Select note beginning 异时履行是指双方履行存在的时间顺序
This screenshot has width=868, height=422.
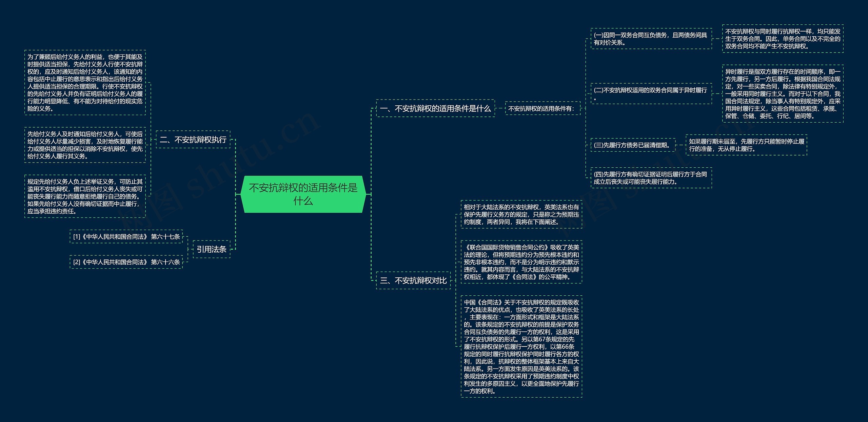[783, 93]
